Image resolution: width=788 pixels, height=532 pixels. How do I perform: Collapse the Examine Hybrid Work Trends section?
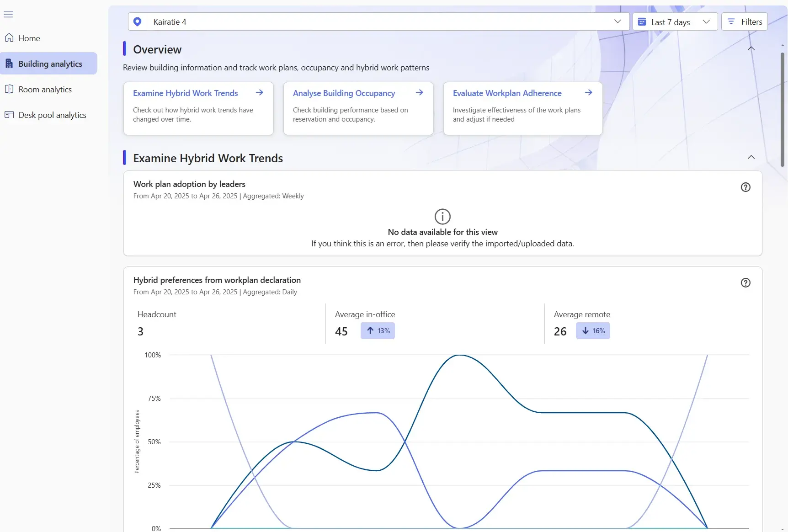tap(751, 157)
